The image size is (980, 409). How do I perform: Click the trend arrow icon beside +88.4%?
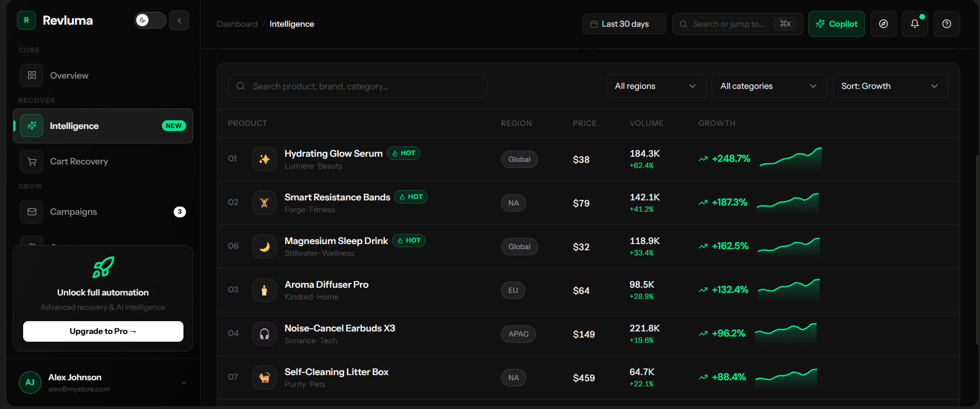703,378
